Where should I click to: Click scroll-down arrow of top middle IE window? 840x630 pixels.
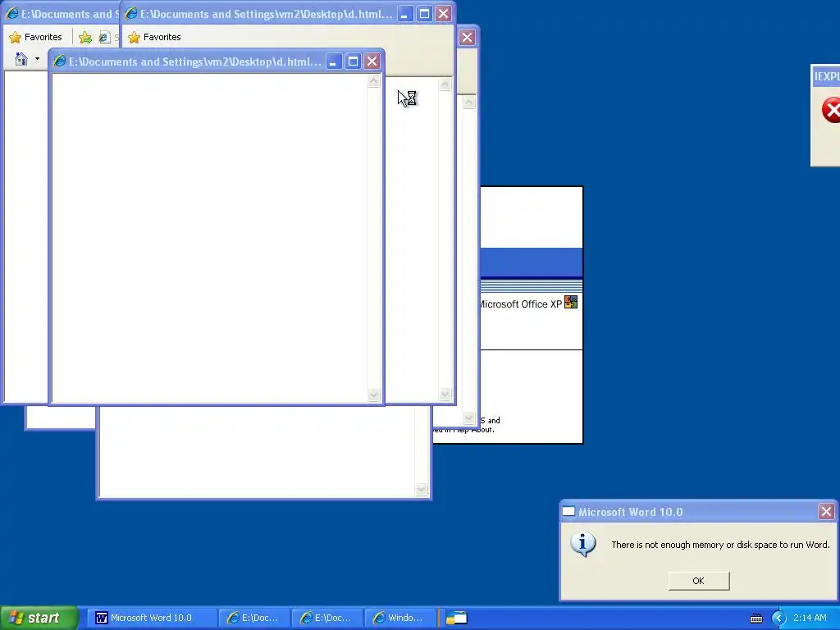click(445, 394)
